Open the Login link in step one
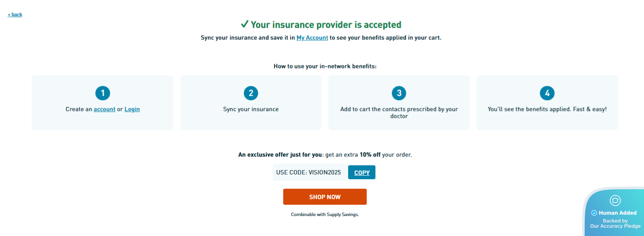 [x=132, y=109]
